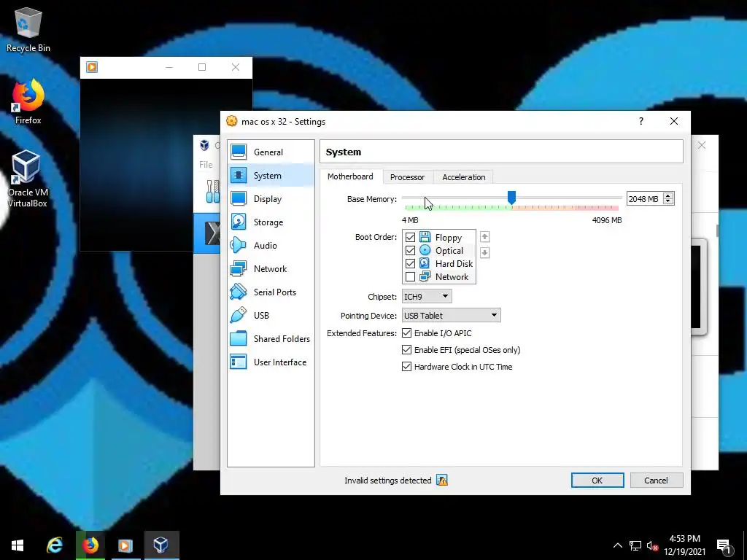Switch to the Processor tab
The height and width of the screenshot is (560, 747).
[407, 177]
